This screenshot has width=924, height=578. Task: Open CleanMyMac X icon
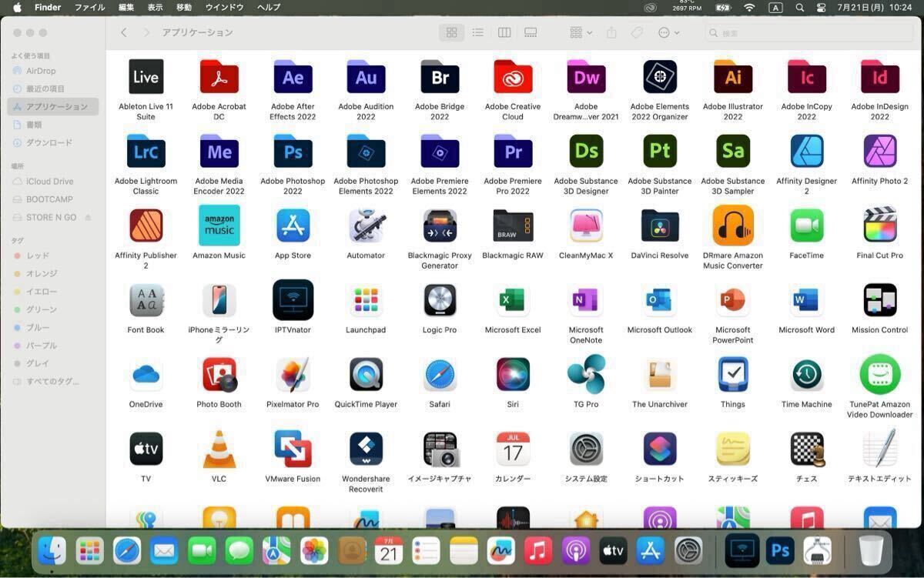coord(586,226)
